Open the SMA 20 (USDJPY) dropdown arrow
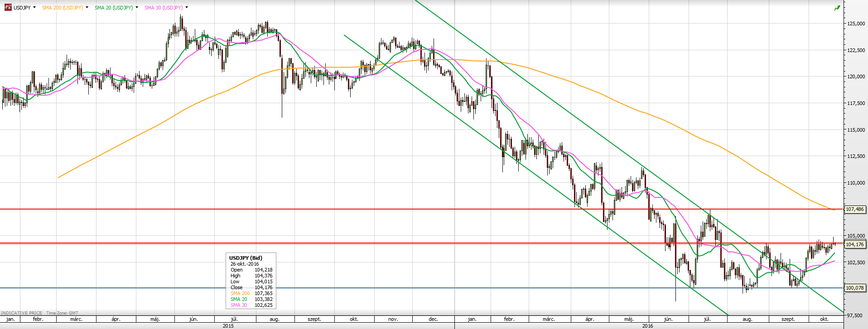Viewport: 868px width, 329px height. tap(137, 7)
